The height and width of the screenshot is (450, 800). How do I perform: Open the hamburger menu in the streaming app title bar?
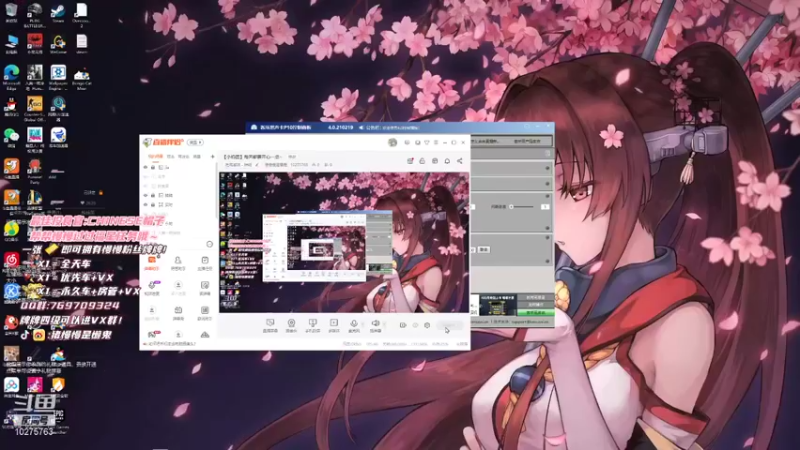coord(436,142)
